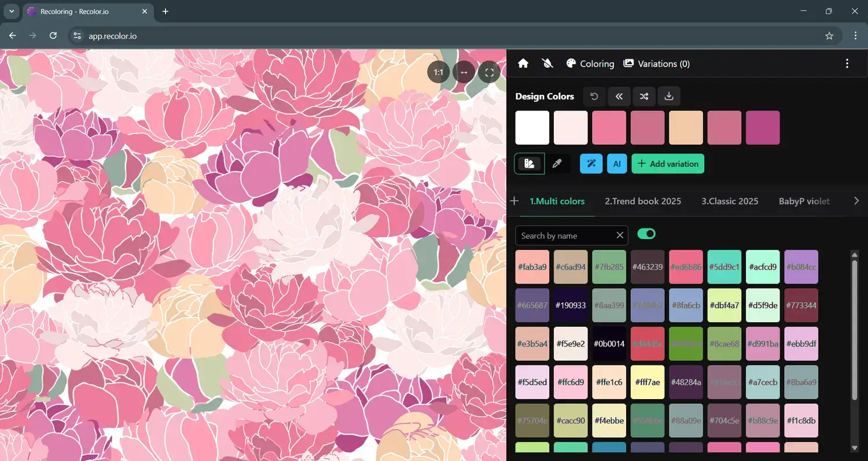
Task: Undo the design color changes
Action: coord(594,96)
